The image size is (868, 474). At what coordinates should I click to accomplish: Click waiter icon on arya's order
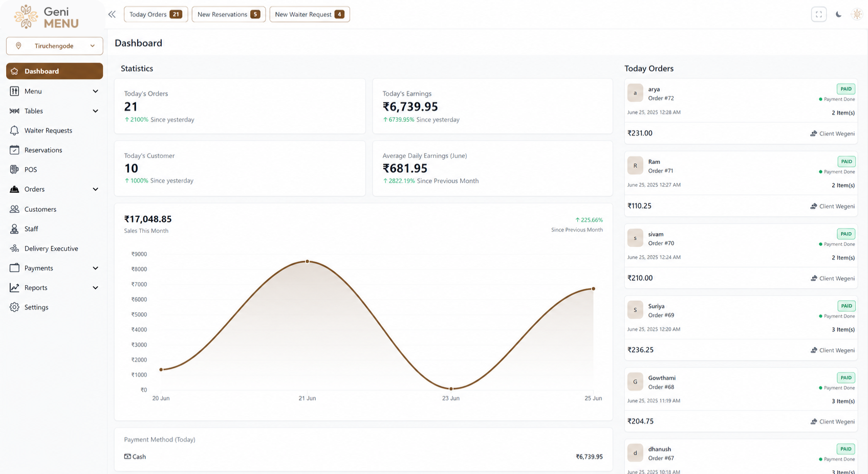814,133
